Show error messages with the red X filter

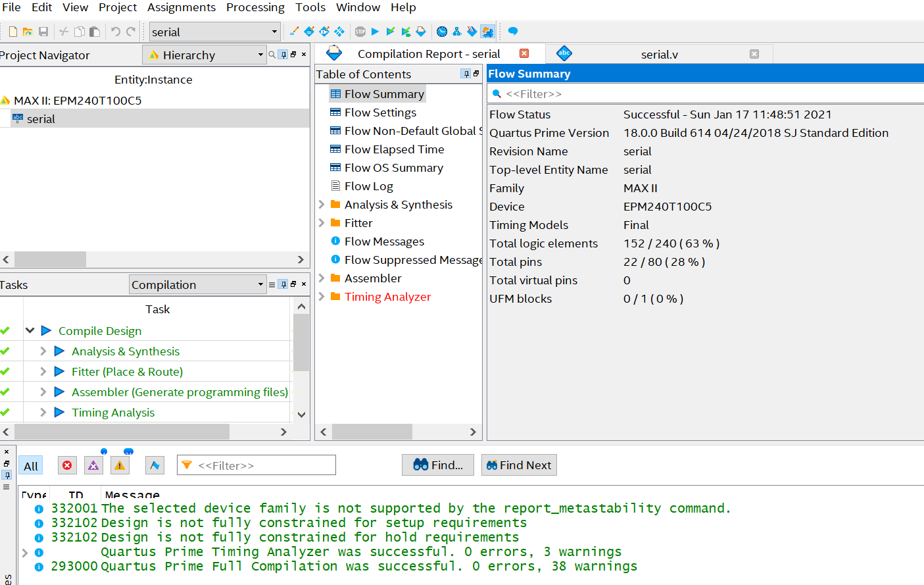67,465
